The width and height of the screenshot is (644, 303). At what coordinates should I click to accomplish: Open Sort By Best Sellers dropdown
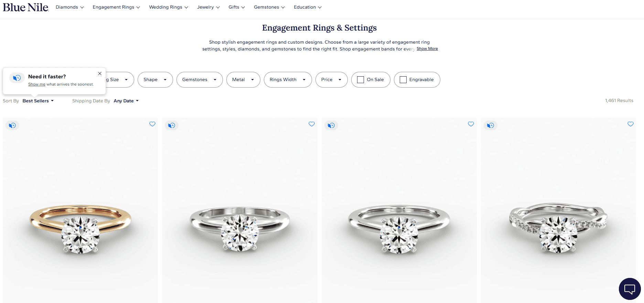pos(38,101)
